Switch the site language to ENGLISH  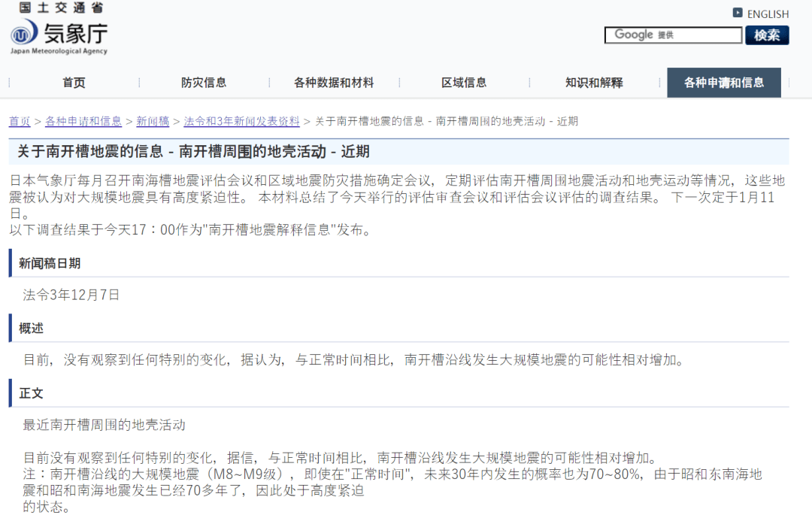(x=768, y=14)
